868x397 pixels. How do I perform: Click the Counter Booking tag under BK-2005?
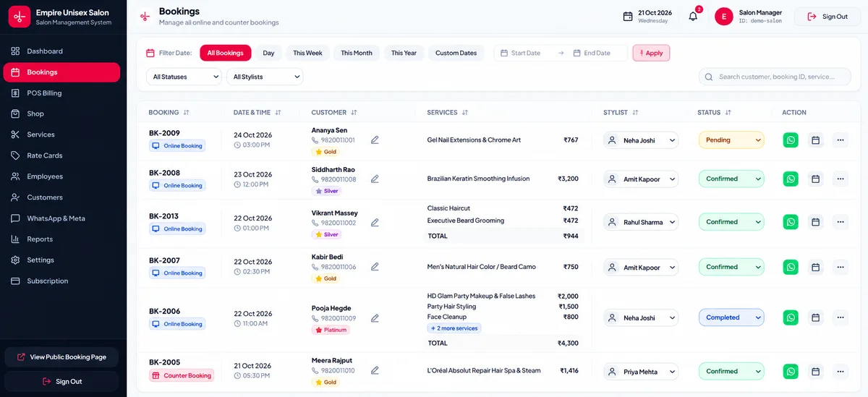pos(182,375)
